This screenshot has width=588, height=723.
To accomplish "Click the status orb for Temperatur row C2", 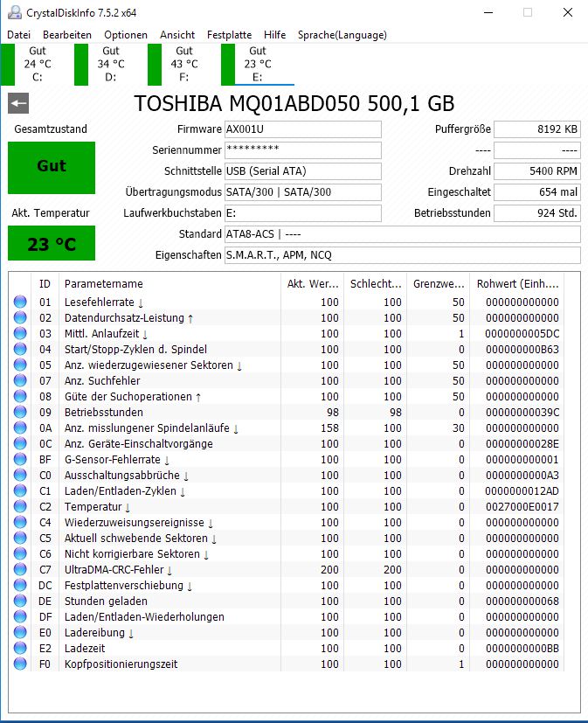I will (20, 506).
